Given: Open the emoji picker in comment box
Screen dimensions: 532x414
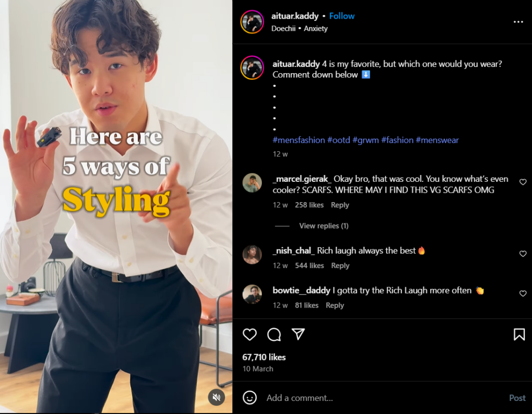Looking at the screenshot, I should [250, 398].
